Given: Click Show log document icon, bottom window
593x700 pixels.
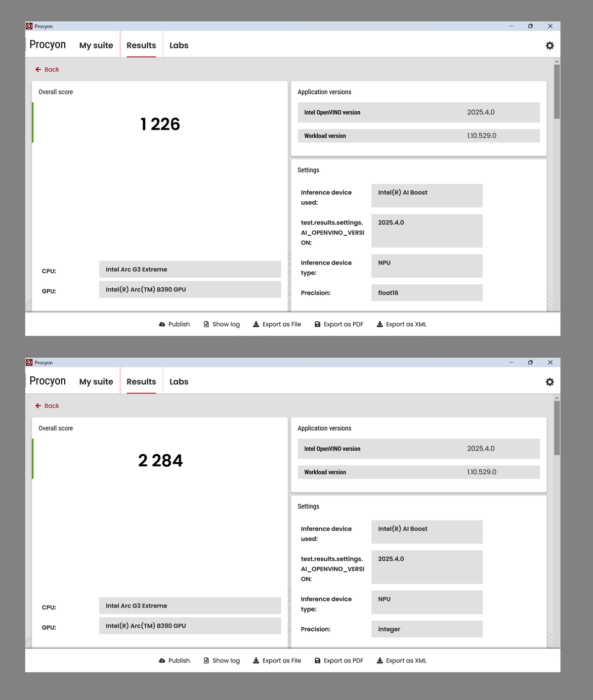Looking at the screenshot, I should click(x=207, y=660).
